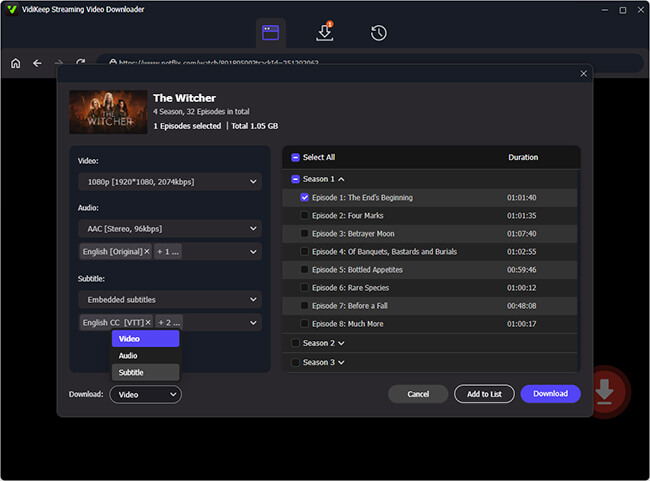Open the Download type dropdown showing Video
Screen dimensions: 650x481
pos(146,394)
